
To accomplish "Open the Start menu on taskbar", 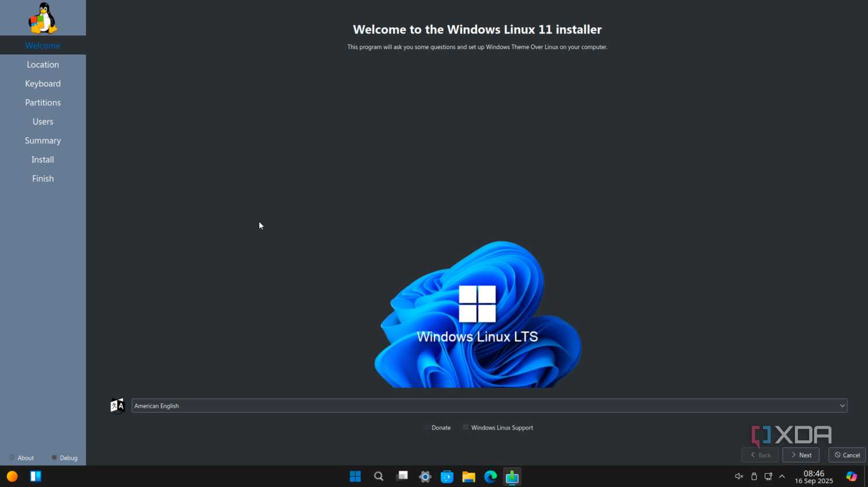I will pyautogui.click(x=355, y=477).
